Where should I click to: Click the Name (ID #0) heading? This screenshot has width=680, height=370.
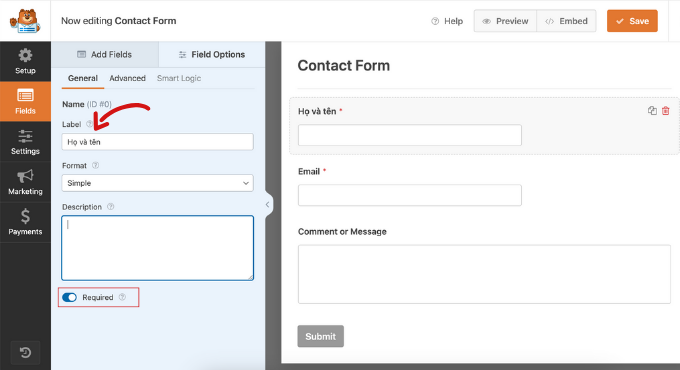pos(87,104)
